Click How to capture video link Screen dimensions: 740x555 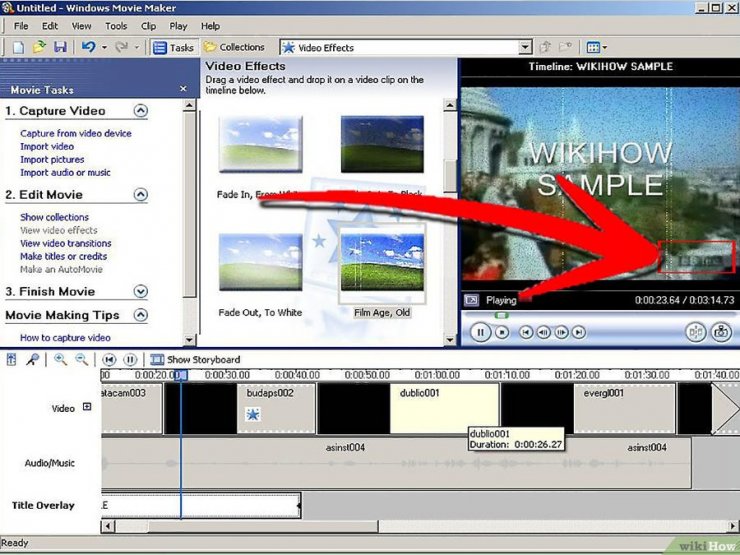point(65,338)
